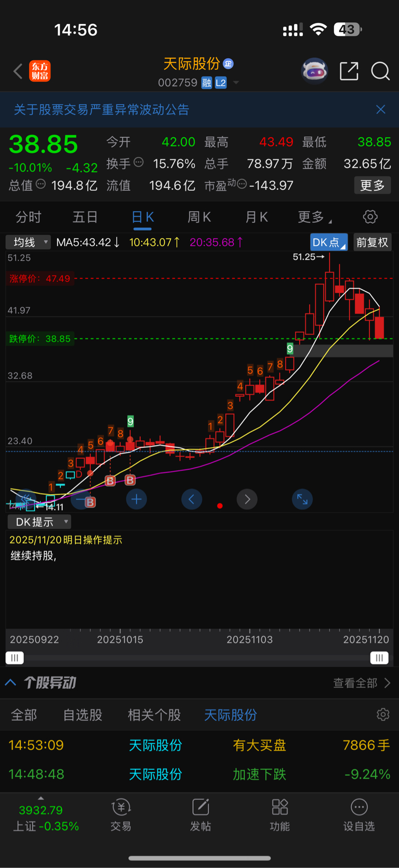
Task: Zoom out chart with minus icon
Action: [82, 500]
